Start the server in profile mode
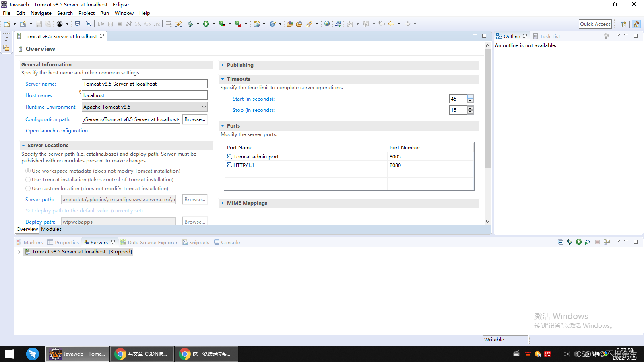 [x=588, y=242]
